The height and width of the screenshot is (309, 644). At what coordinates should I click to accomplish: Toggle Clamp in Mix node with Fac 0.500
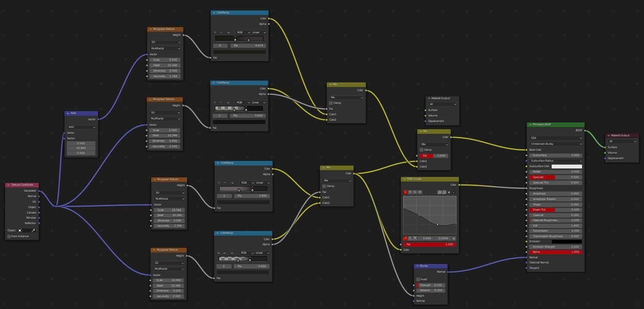coord(421,150)
